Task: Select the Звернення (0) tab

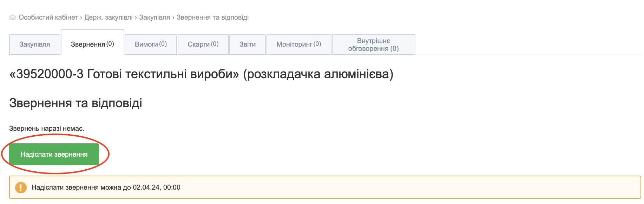Action: (92, 44)
